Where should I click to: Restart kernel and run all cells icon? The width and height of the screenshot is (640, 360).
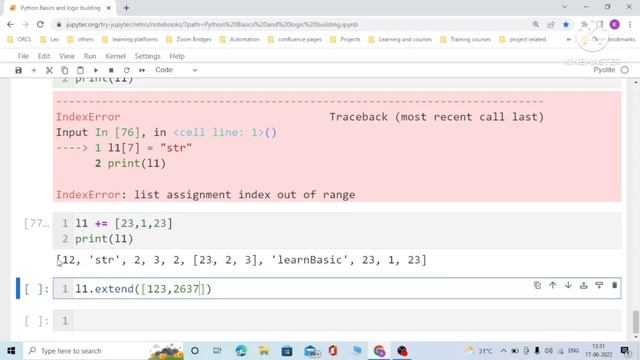coord(142,70)
